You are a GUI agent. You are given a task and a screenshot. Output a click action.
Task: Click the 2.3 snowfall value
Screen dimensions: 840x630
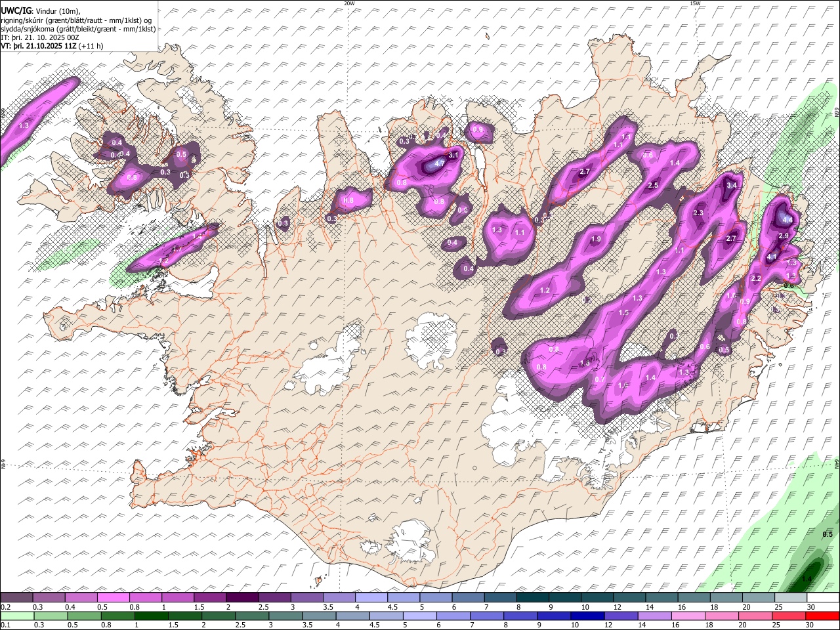click(698, 213)
